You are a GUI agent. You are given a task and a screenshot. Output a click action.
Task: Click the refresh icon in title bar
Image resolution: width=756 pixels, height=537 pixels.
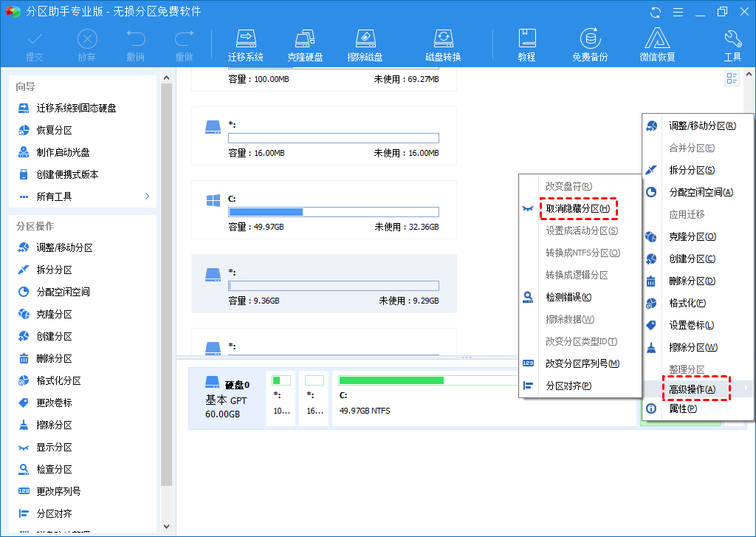click(x=656, y=12)
